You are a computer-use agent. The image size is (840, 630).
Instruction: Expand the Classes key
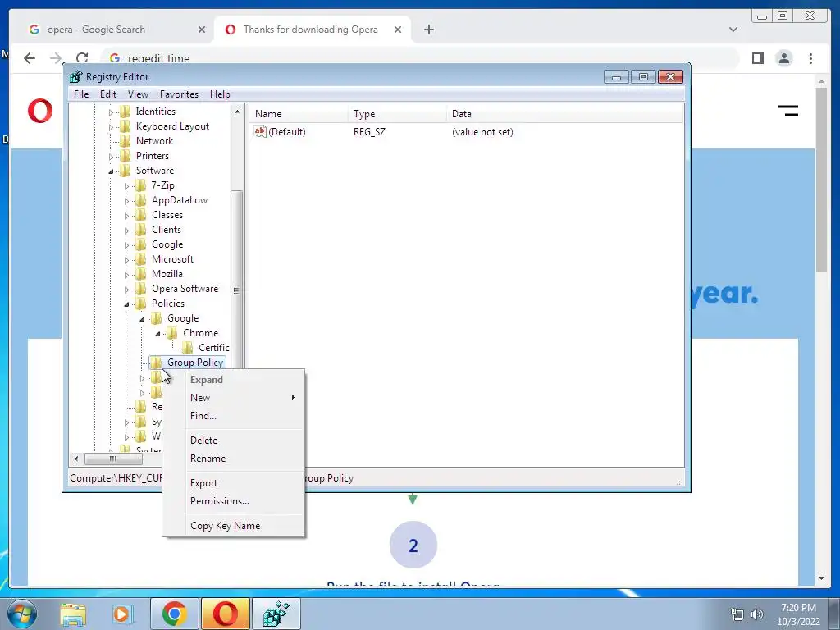point(126,216)
